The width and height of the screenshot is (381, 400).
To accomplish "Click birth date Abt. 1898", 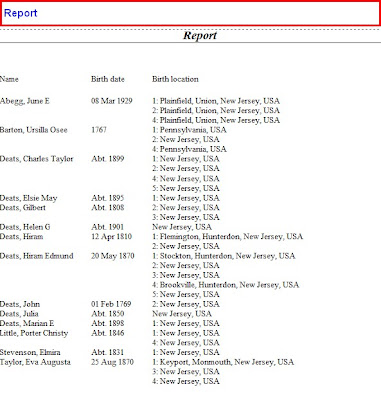I will (107, 323).
